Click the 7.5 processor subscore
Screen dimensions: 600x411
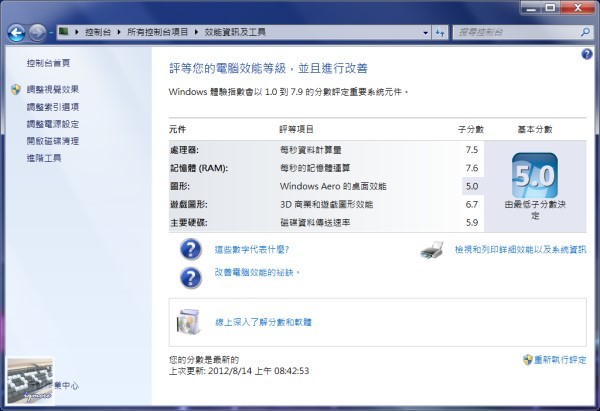point(472,150)
